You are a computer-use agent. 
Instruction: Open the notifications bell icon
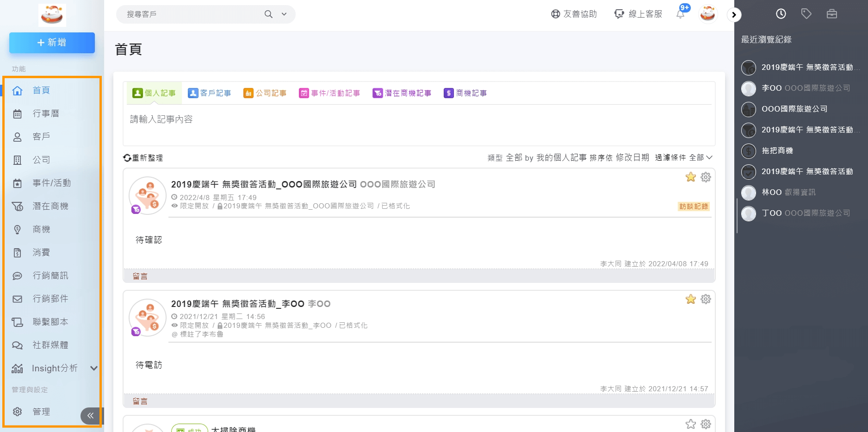(680, 14)
